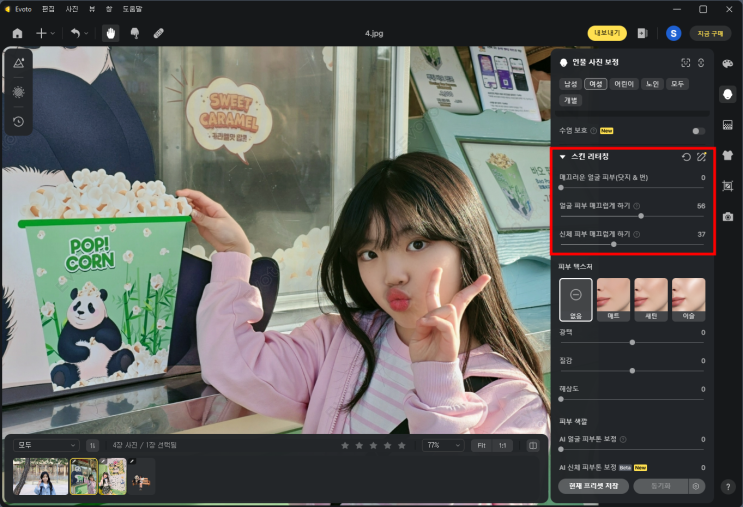Show help for 신체 피부 매끄럽게 하기
The height and width of the screenshot is (507, 743).
coord(637,235)
